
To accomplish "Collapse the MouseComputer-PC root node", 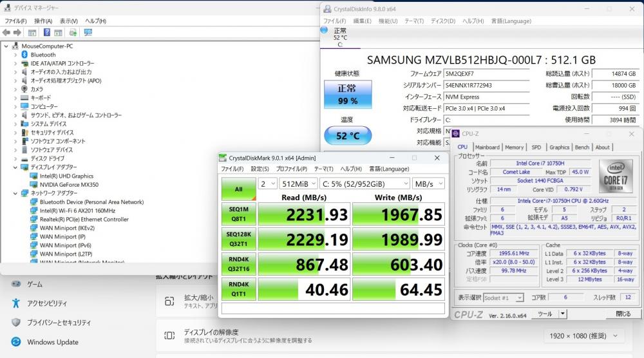I will pos(6,46).
